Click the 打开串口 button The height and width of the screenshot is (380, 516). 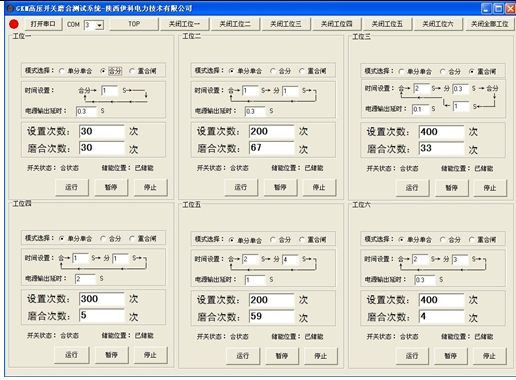point(43,24)
